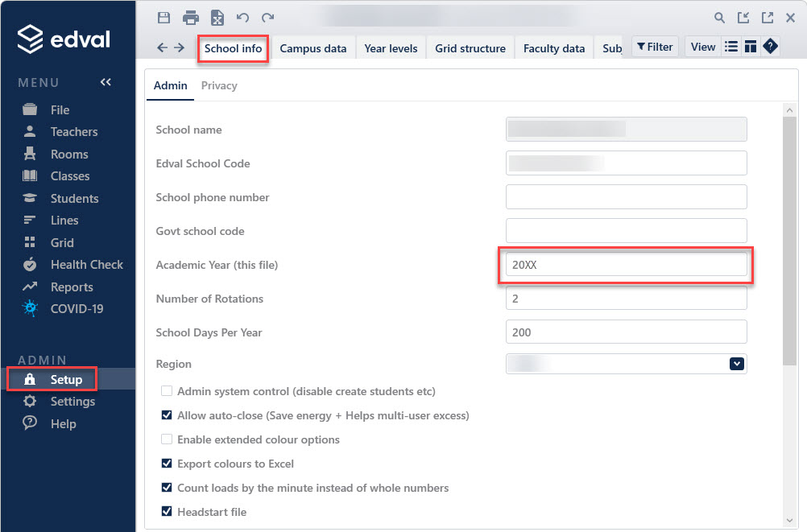Screen dimensions: 807x532
Task: Switch to Faculty data tab
Action: [x=554, y=48]
